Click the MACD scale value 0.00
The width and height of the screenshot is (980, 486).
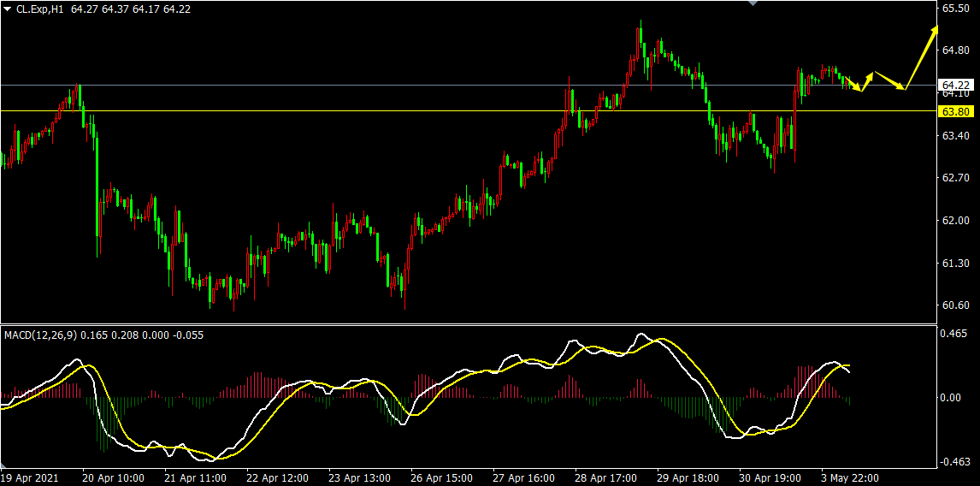click(x=951, y=398)
